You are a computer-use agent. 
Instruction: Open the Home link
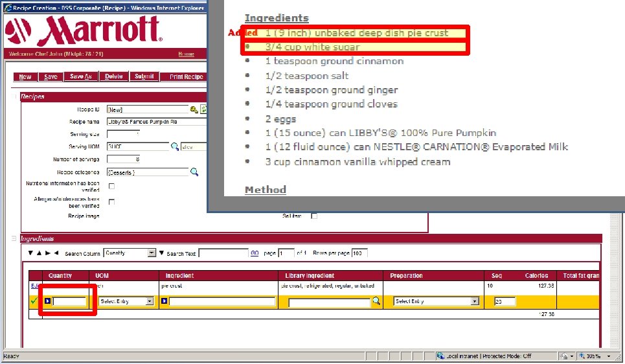186,54
